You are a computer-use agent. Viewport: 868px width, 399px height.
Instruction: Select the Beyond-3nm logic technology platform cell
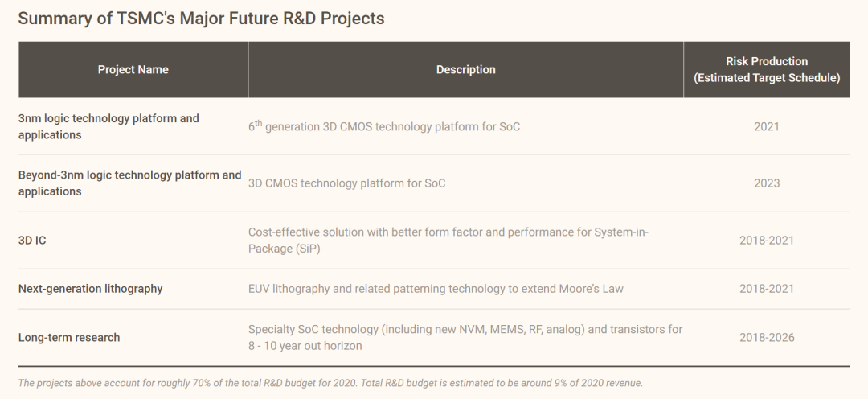(129, 183)
